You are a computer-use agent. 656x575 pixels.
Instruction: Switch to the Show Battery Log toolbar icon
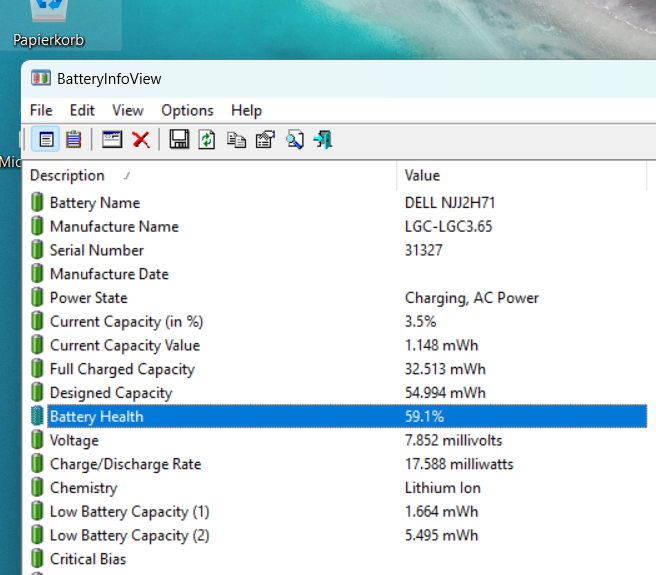click(74, 139)
